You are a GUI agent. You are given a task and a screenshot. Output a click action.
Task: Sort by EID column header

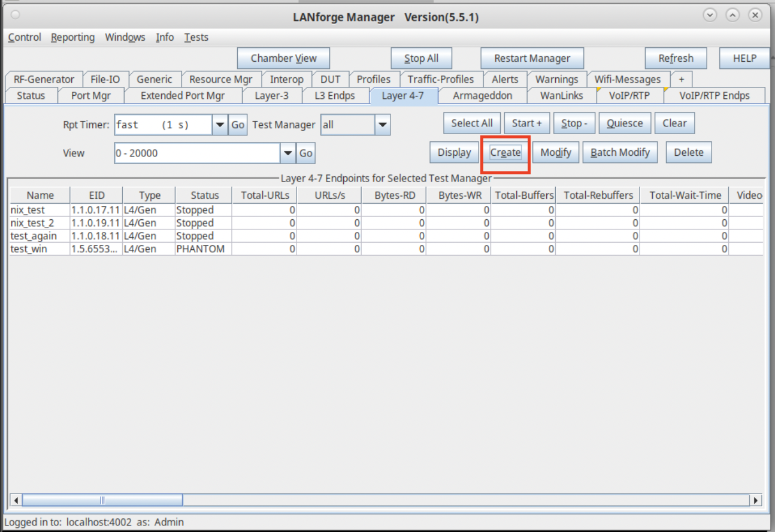96,195
